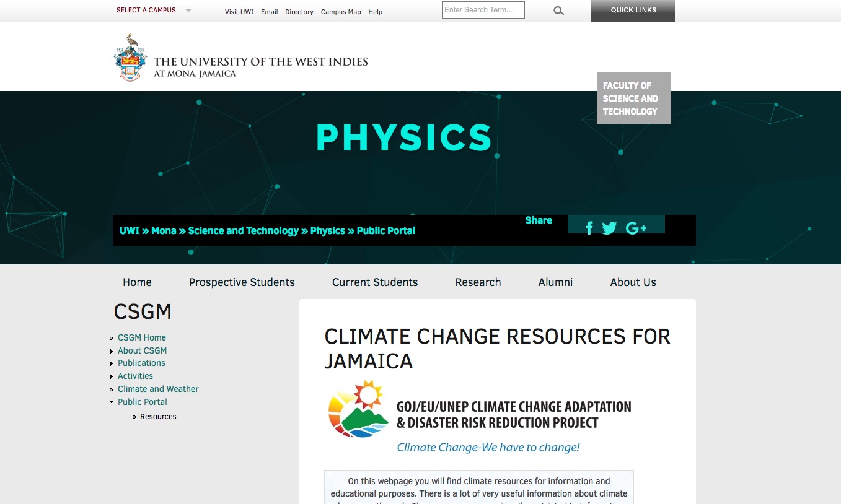Collapse the Public Portal tree arrow
This screenshot has width=841, height=504.
click(x=112, y=402)
